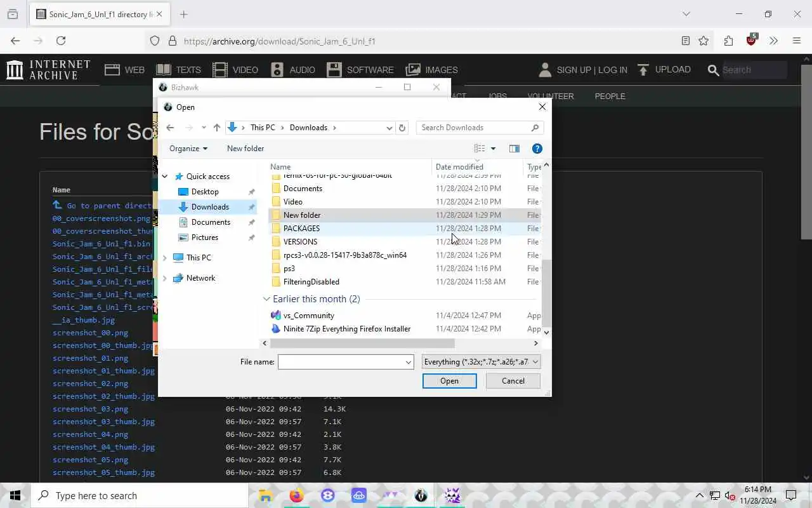The image size is (812, 508).
Task: Open the AUDIO menu on Internet Archive
Action: pyautogui.click(x=292, y=70)
